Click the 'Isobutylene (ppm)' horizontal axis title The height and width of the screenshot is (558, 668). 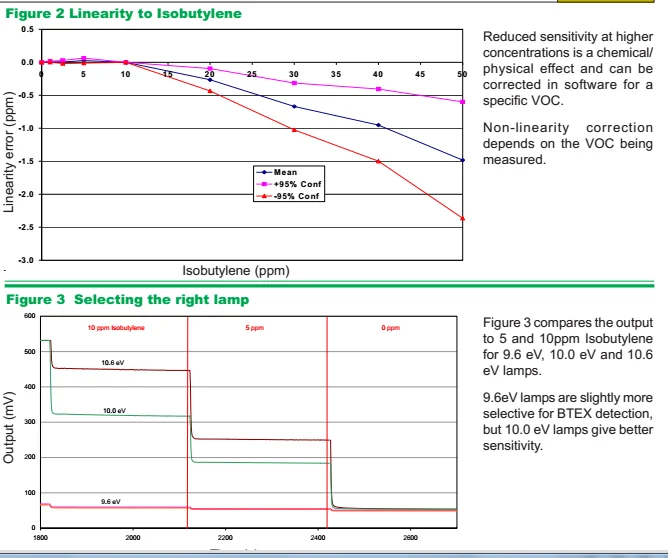coord(236,271)
